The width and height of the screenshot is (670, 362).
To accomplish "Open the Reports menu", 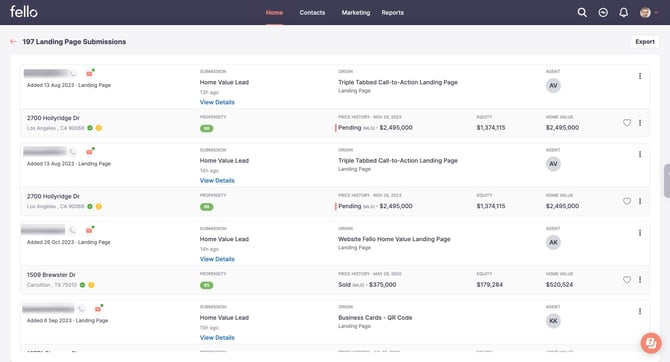I will 392,13.
